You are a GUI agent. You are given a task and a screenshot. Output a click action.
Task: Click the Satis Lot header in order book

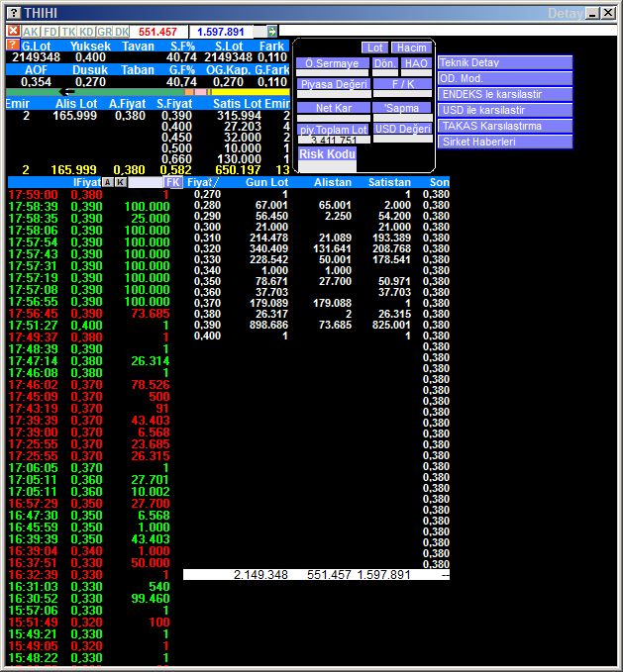click(x=238, y=104)
